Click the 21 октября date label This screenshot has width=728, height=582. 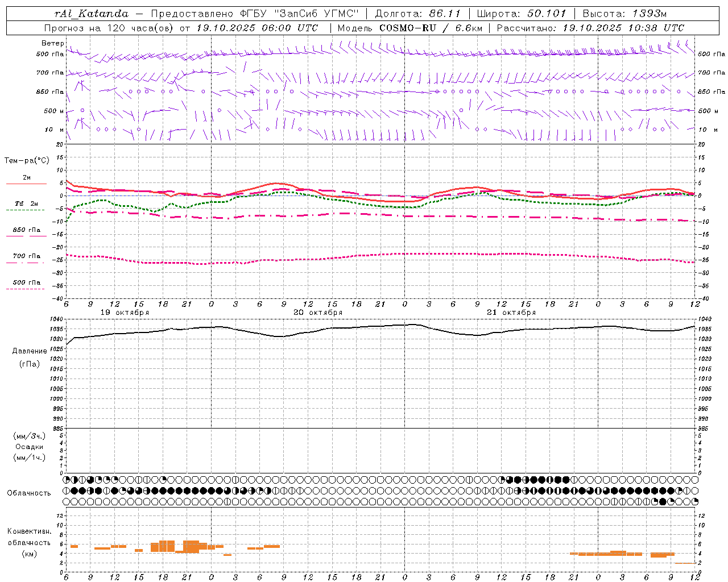click(x=511, y=313)
